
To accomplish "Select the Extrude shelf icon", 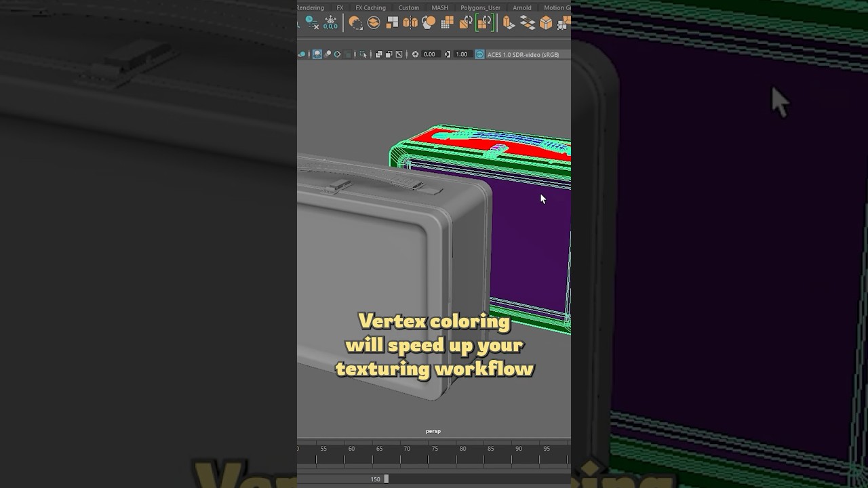I will (x=509, y=22).
